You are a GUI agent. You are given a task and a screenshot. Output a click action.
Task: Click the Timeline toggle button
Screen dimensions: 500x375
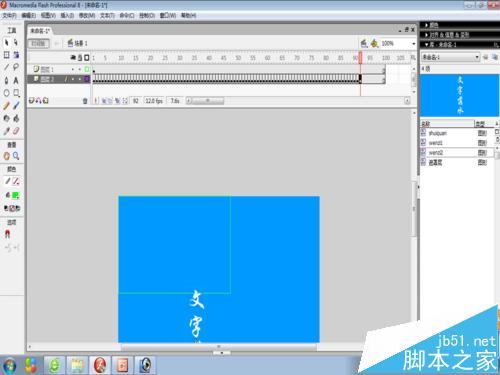tap(39, 44)
